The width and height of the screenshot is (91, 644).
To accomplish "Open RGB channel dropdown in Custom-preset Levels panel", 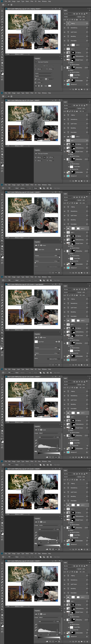I will (x=46, y=529).
